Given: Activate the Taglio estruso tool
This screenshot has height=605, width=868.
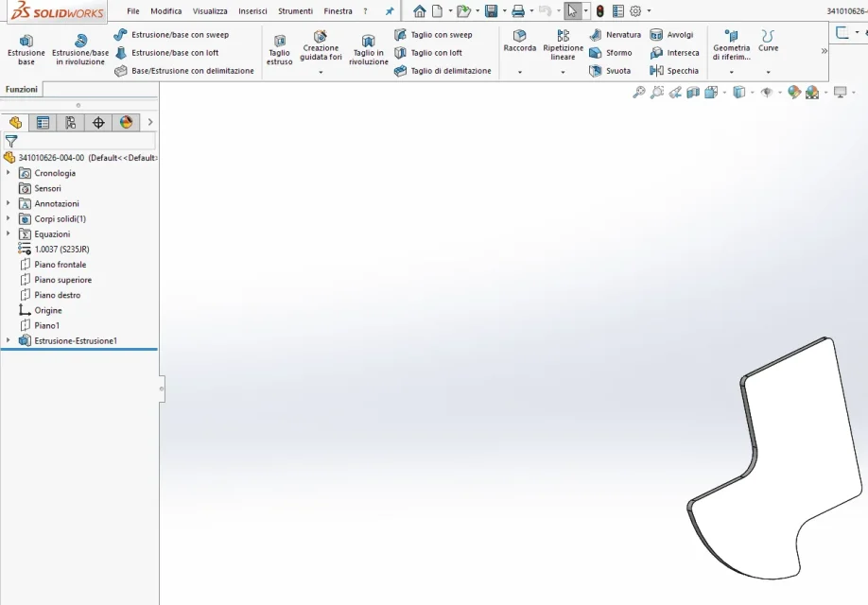Looking at the screenshot, I should 280,49.
